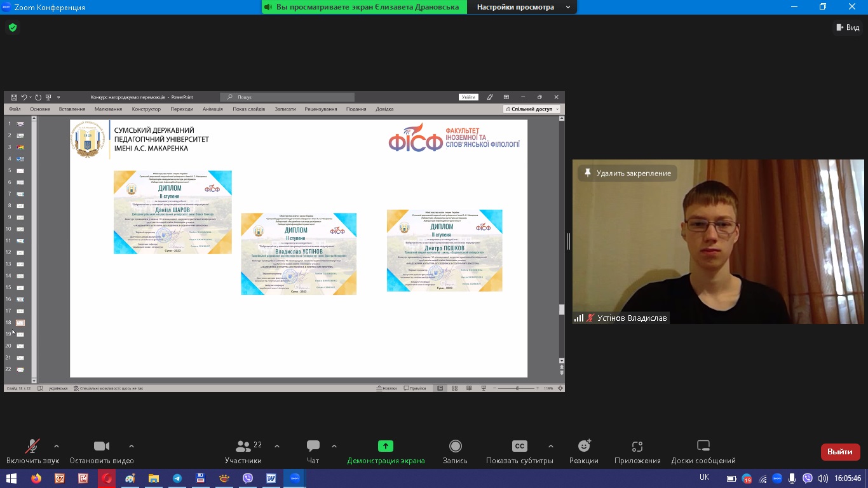Screen dimensions: 868x488
Task: Open the Чат chat panel
Action: (313, 452)
